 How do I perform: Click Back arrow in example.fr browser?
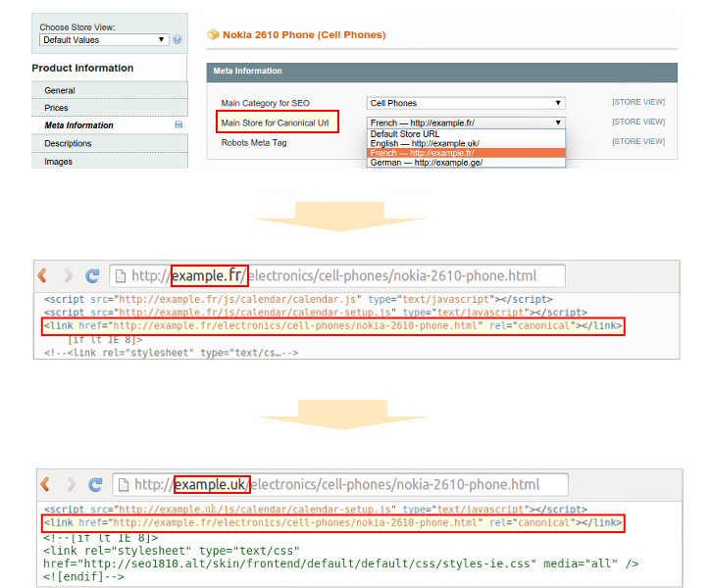point(42,275)
